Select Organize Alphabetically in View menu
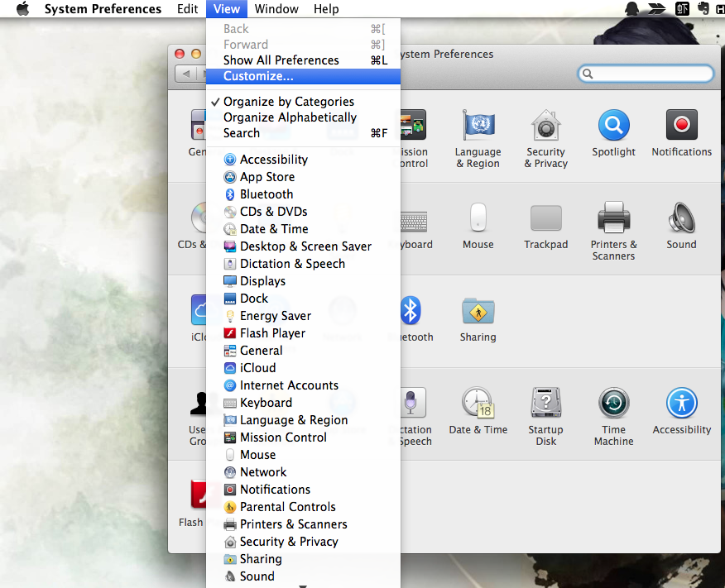725x588 pixels. (x=303, y=117)
